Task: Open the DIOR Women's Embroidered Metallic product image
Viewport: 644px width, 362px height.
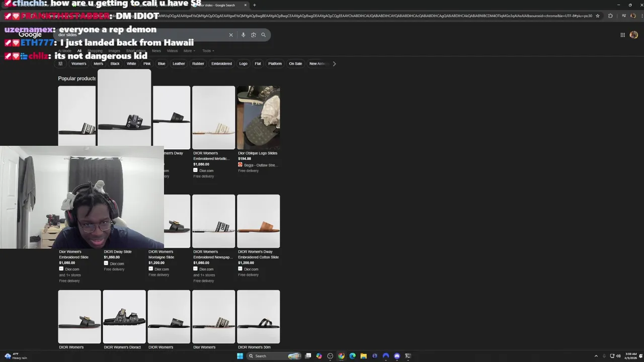Action: [213, 117]
